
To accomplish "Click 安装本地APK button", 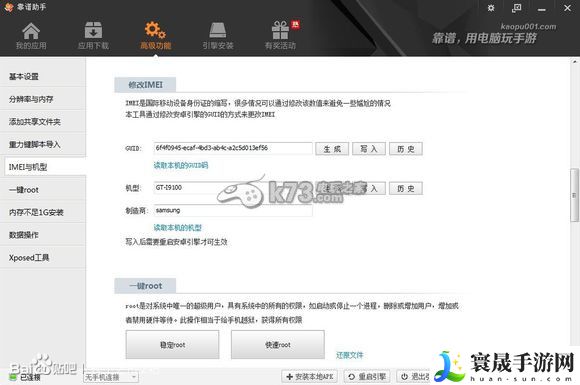I will (x=310, y=376).
